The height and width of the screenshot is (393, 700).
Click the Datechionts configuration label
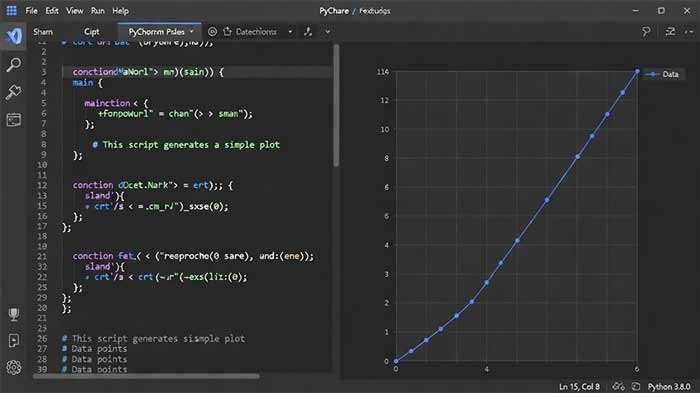tap(256, 32)
